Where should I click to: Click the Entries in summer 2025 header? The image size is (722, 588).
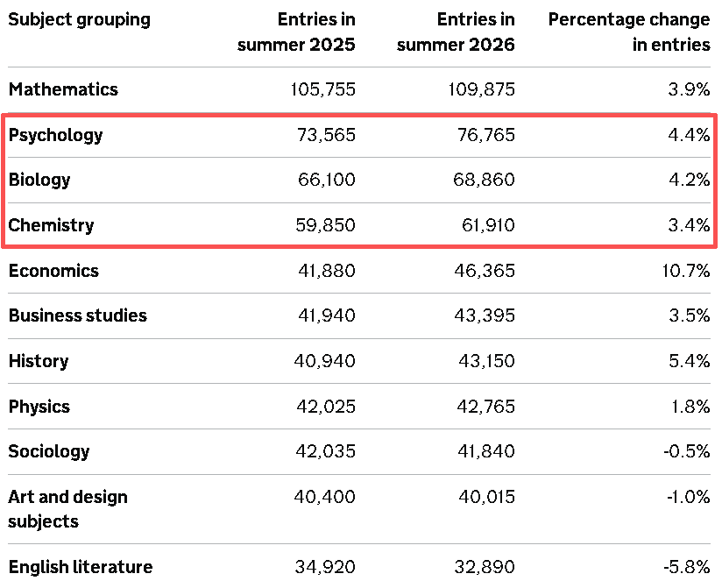pos(296,32)
